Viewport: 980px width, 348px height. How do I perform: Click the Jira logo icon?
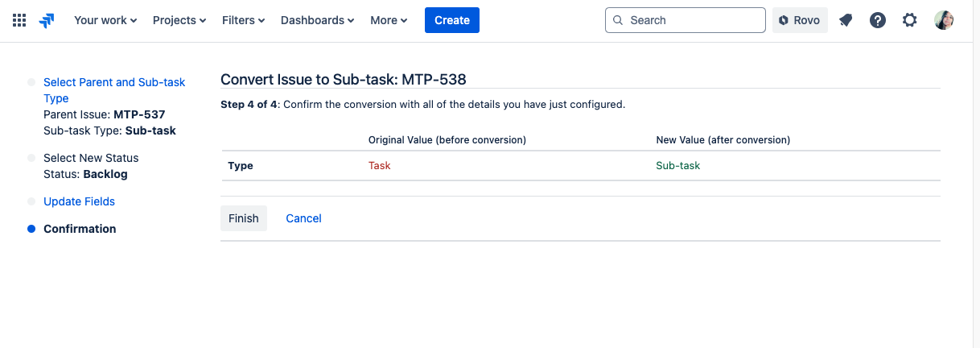tap(47, 20)
